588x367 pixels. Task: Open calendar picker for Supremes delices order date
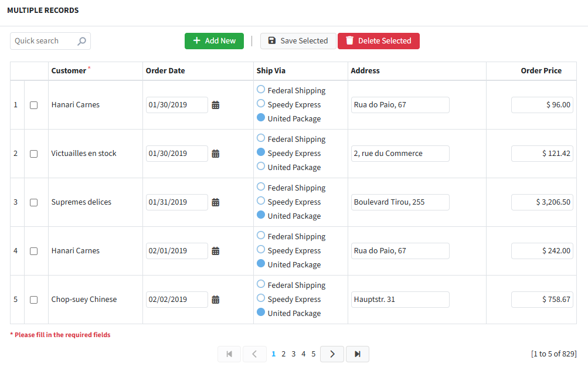pyautogui.click(x=215, y=202)
